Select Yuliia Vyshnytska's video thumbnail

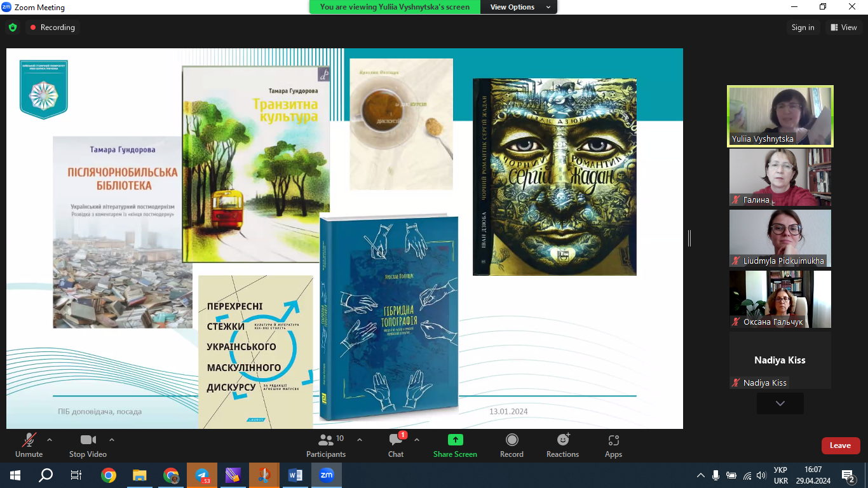[x=780, y=116]
